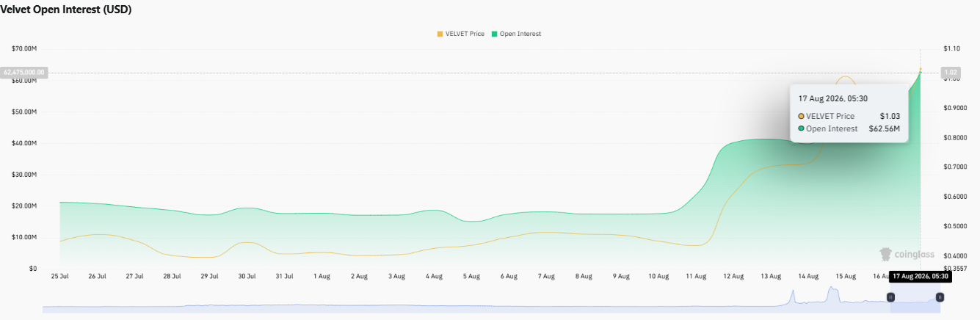Click the 9 Aug axis label

(621, 277)
